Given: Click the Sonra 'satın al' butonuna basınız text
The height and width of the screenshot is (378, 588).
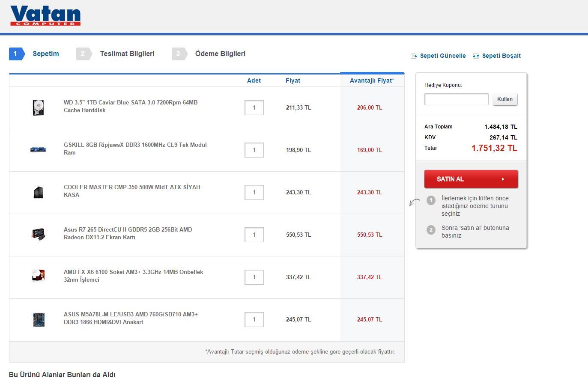Looking at the screenshot, I should (475, 232).
